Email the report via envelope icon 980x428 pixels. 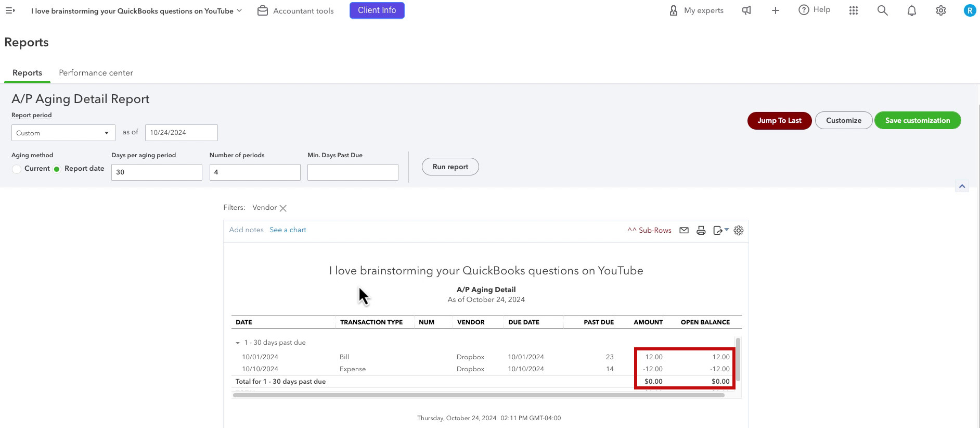click(x=684, y=230)
